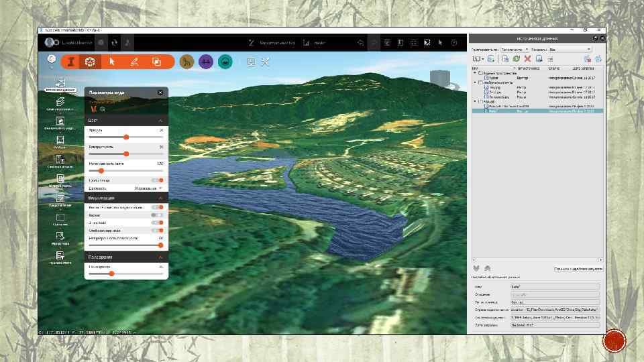Click the stacked-layers icon in left sidebar
This screenshot has height=362, width=644.
click(x=60, y=101)
